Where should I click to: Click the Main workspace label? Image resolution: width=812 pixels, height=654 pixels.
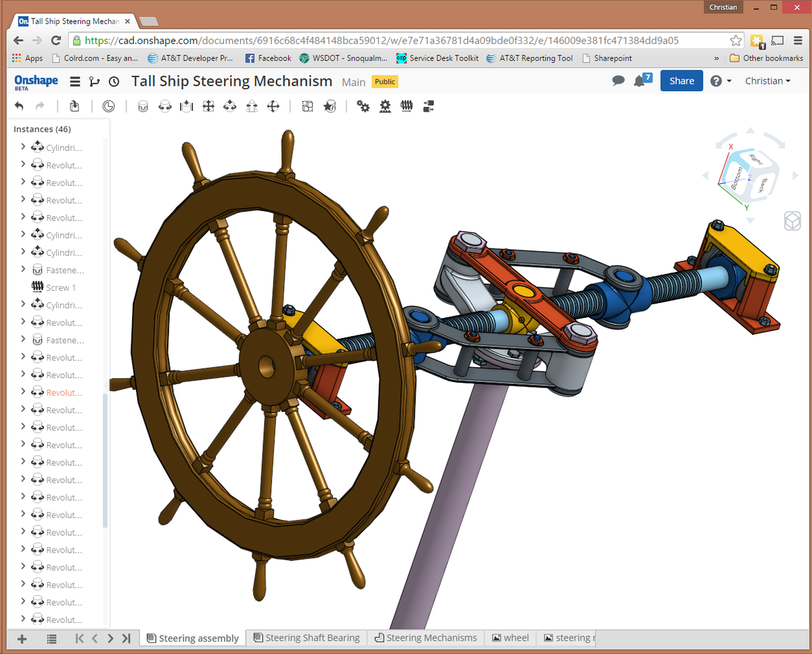(x=353, y=82)
